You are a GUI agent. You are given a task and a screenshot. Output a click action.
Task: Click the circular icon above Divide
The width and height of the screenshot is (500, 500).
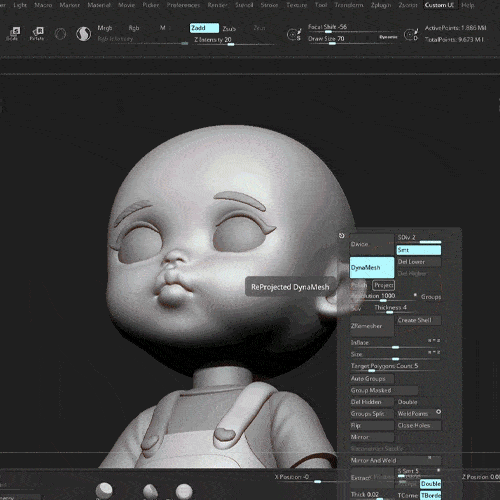(x=342, y=236)
